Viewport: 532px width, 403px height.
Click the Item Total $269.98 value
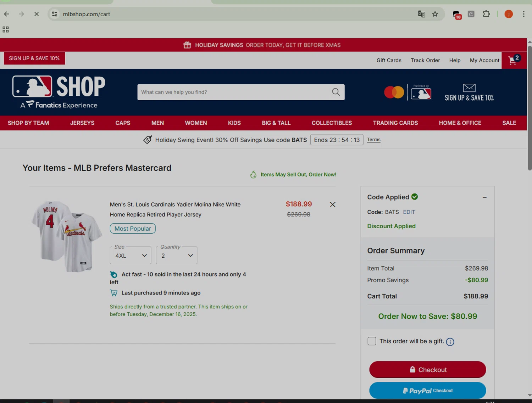pos(477,268)
